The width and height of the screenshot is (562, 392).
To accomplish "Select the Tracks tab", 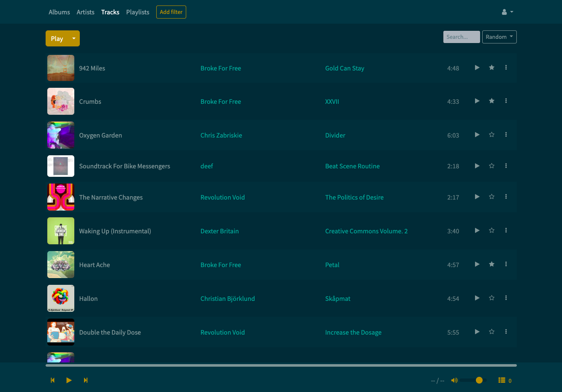I will coord(110,12).
